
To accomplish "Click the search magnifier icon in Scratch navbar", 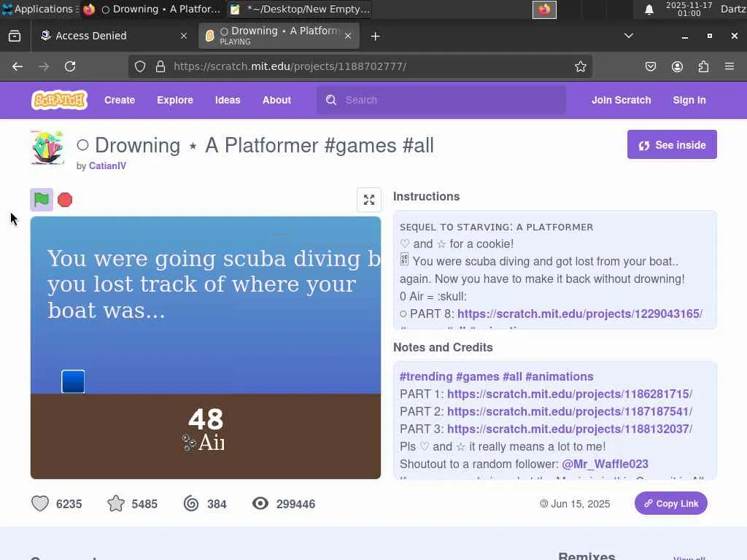I will click(331, 100).
